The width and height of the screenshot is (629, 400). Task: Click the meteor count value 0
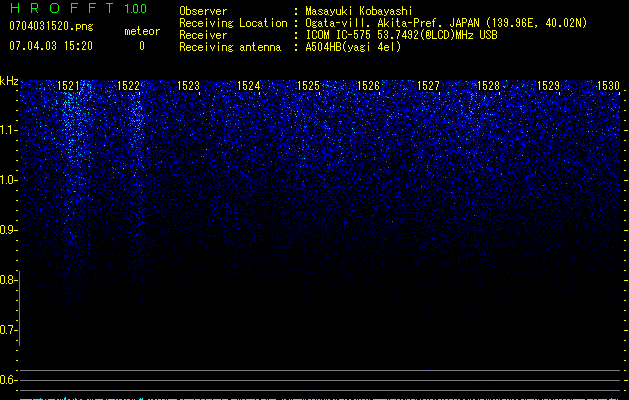142,46
